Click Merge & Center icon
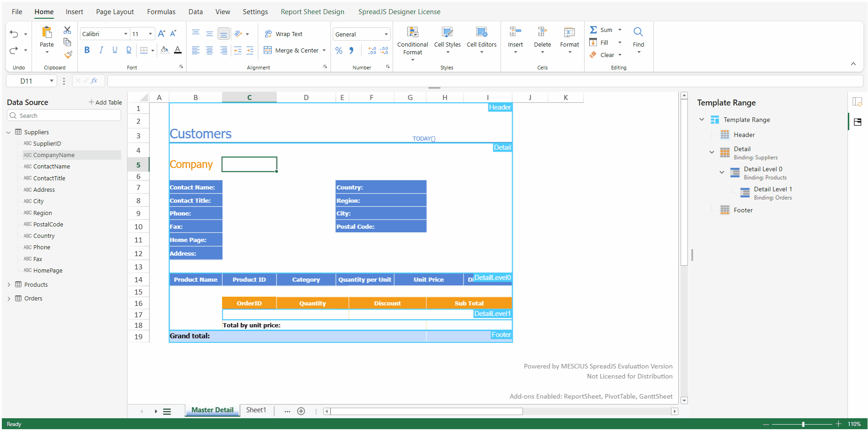 [x=268, y=50]
